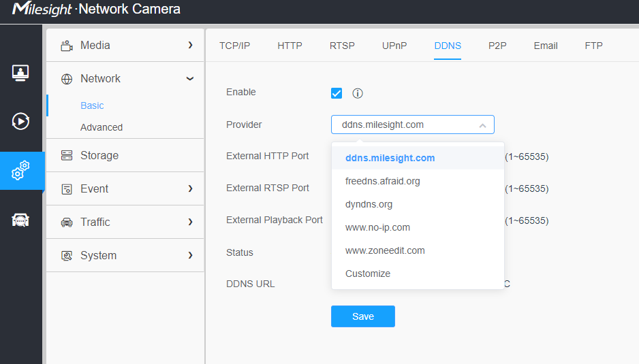Expand the Media menu chevron
Screen dimensions: 639x364
pyautogui.click(x=190, y=45)
